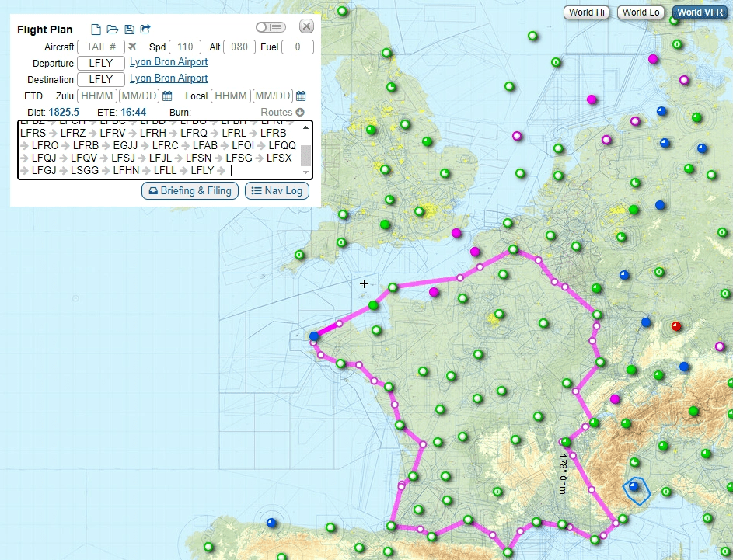Click the New flight plan icon
This screenshot has width=733, height=560.
pyautogui.click(x=96, y=30)
